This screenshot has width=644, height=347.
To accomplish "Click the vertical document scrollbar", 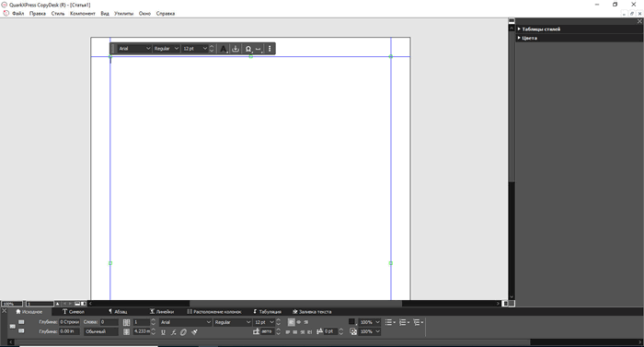I will coord(512,163).
